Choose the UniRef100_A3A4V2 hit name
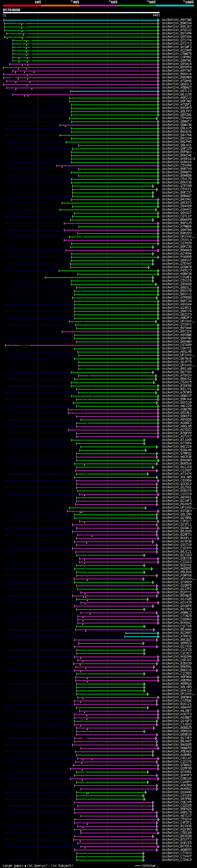The image size is (197, 868). pyautogui.click(x=177, y=210)
